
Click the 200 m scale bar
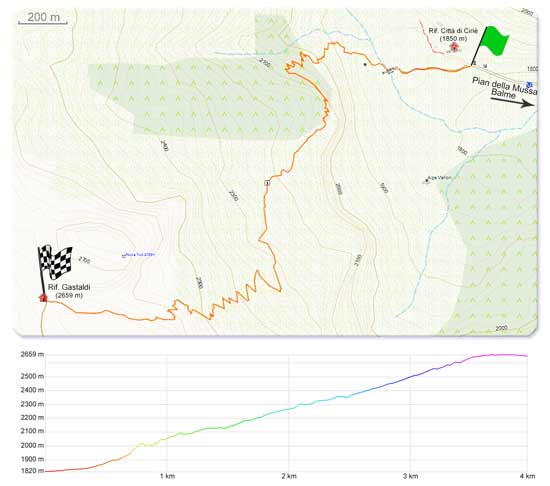coord(43,18)
